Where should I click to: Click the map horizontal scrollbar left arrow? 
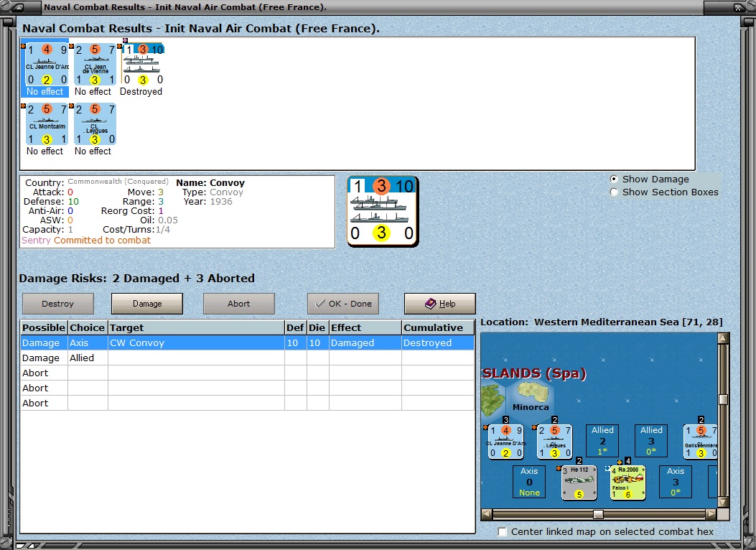click(487, 514)
